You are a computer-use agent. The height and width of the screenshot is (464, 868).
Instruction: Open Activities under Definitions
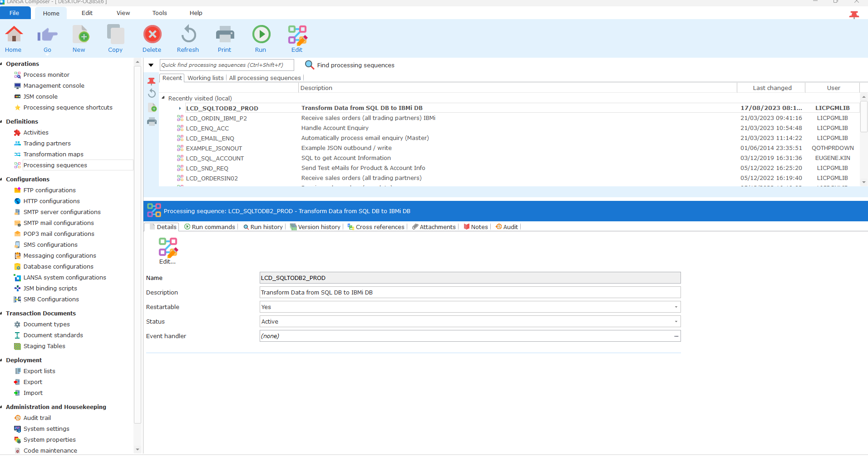(x=36, y=132)
